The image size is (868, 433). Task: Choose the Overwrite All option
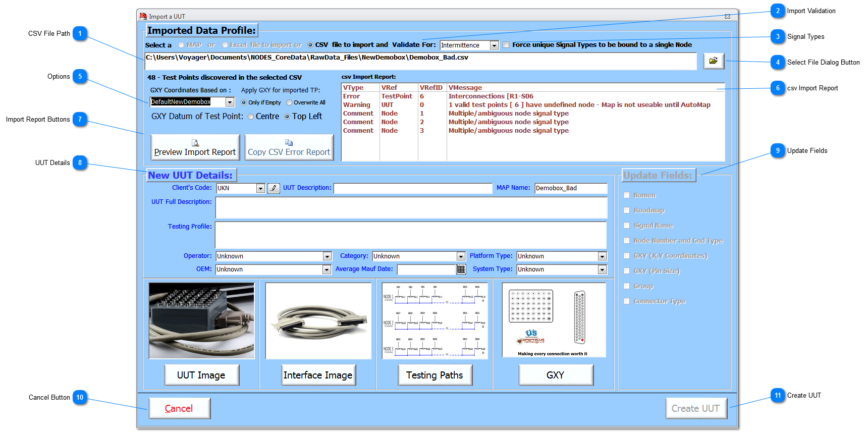(289, 102)
